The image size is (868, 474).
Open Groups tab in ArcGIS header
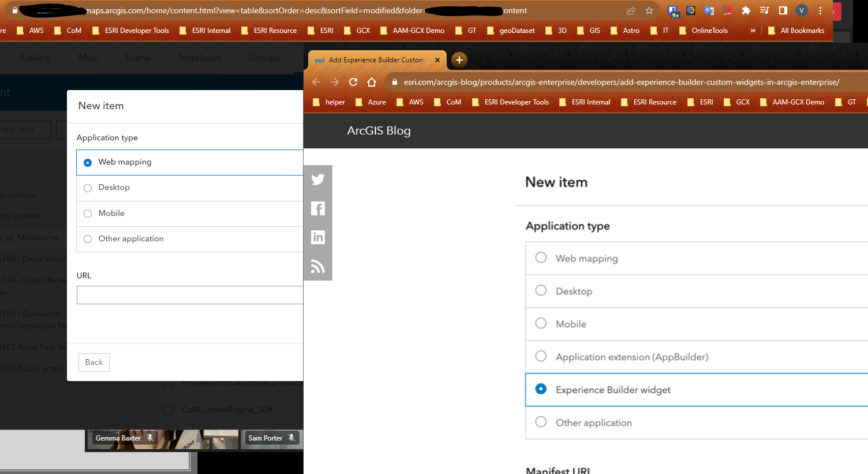point(265,58)
